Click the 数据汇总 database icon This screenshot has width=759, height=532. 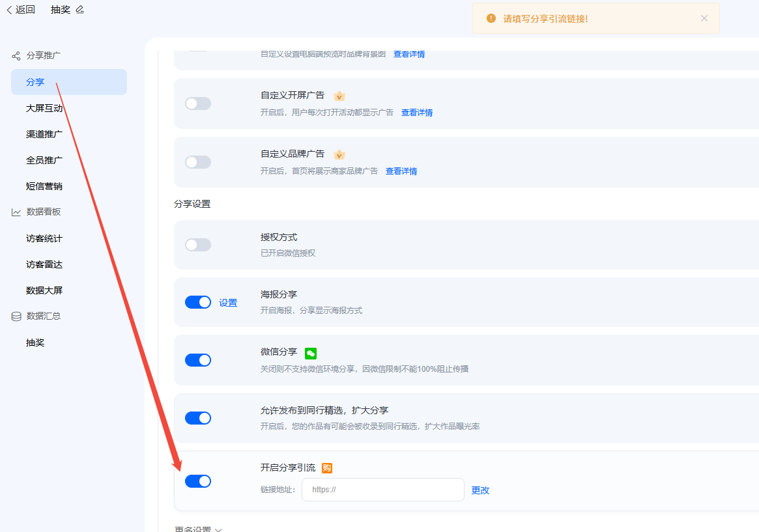(x=16, y=316)
